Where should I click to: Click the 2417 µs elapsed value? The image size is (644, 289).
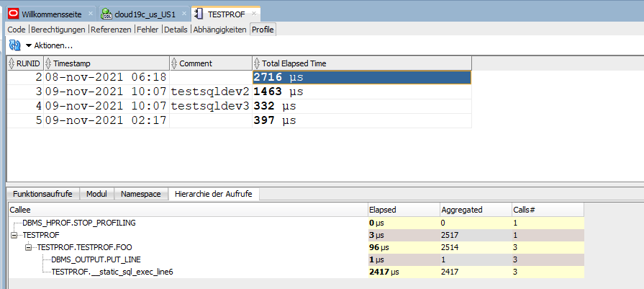(384, 272)
